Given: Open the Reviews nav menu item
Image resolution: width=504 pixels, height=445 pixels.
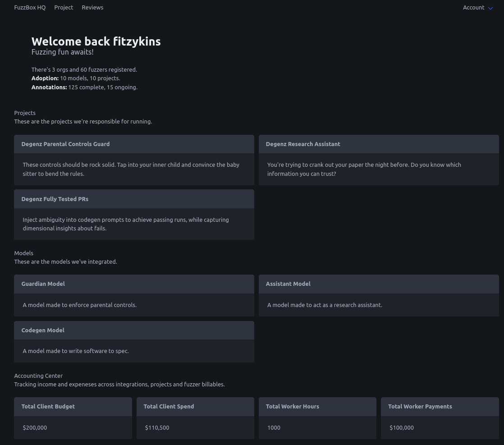Looking at the screenshot, I should click(x=92, y=8).
